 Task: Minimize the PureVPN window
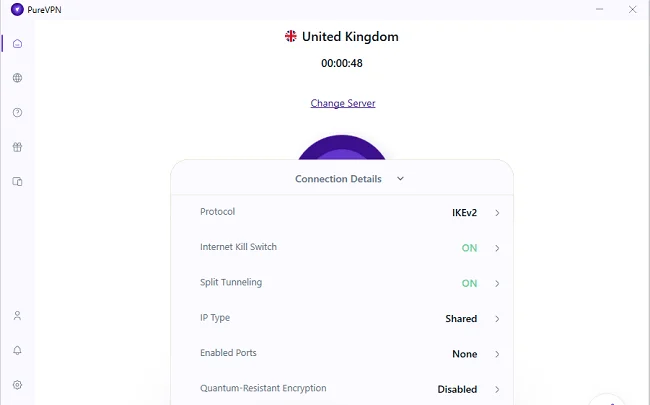coord(599,9)
